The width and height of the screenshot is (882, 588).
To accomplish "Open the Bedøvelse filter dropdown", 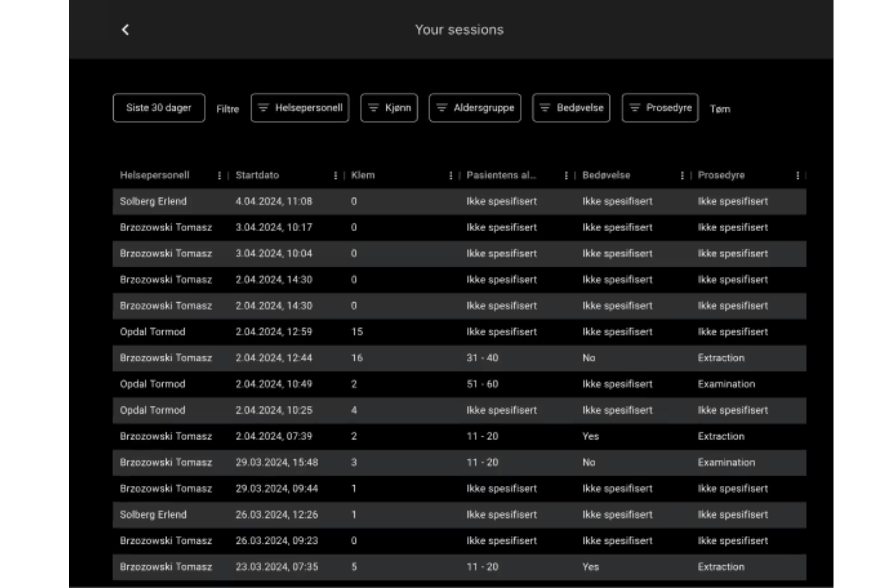I will click(571, 108).
